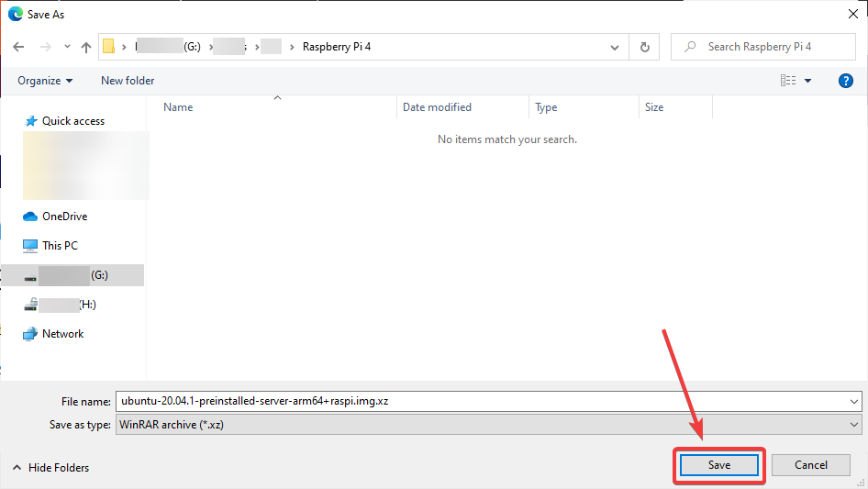Screen dimensions: 868x489
Task: Expand the address bar history dropdown
Action: (x=615, y=47)
